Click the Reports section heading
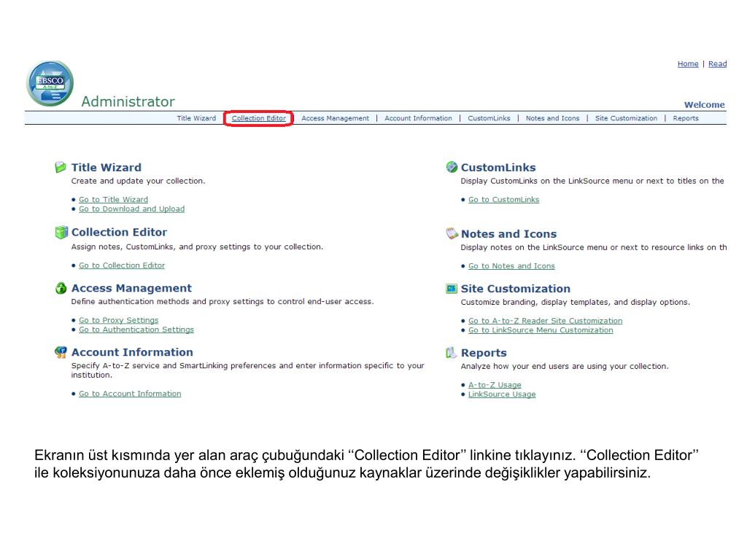This screenshot has height=560, width=747. (484, 353)
